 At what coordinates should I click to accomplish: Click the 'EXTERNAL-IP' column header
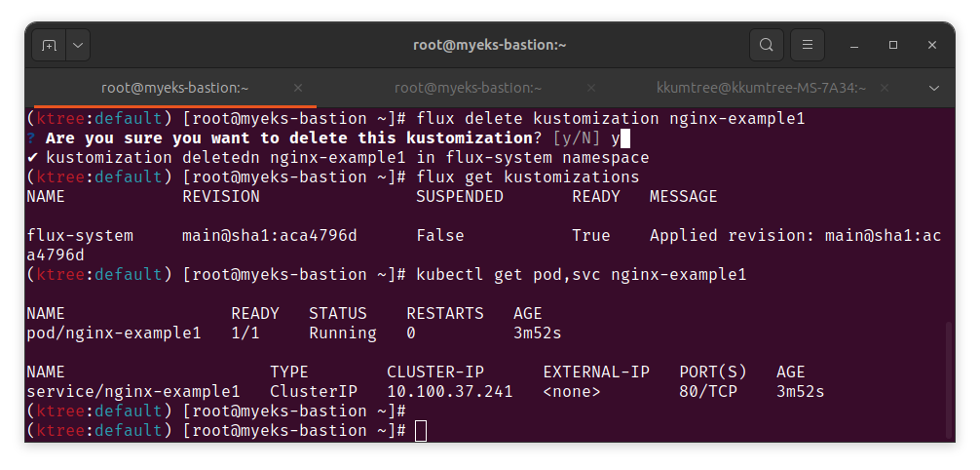[x=596, y=372]
